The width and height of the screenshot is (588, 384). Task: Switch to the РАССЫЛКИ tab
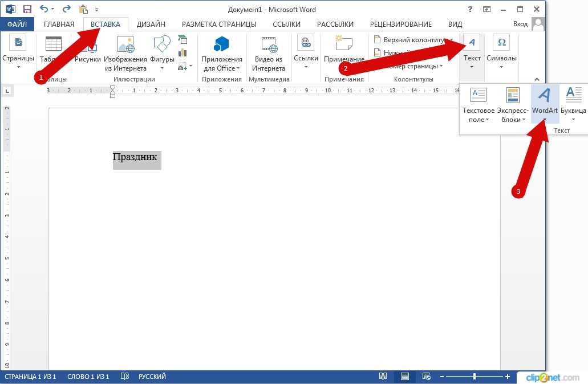pyautogui.click(x=335, y=24)
